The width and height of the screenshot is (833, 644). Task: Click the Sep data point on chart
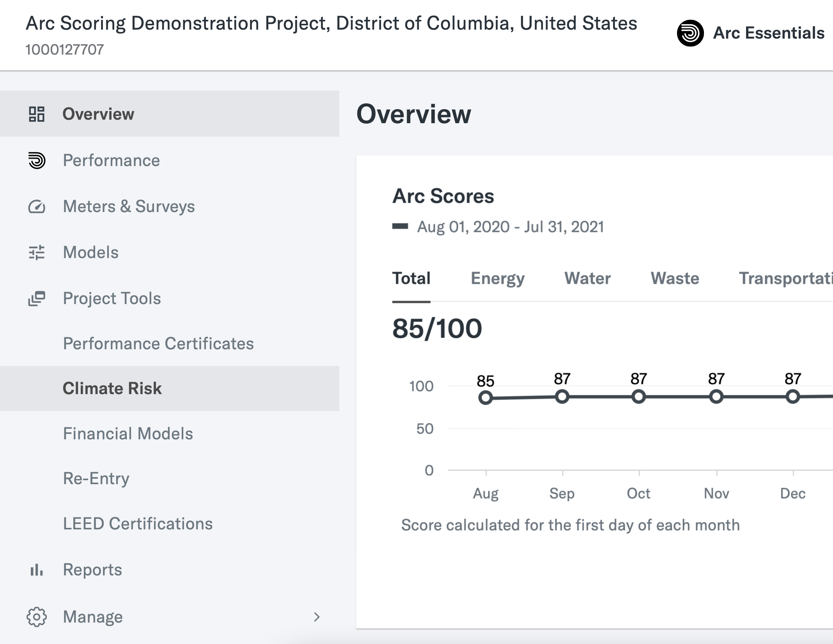(562, 397)
